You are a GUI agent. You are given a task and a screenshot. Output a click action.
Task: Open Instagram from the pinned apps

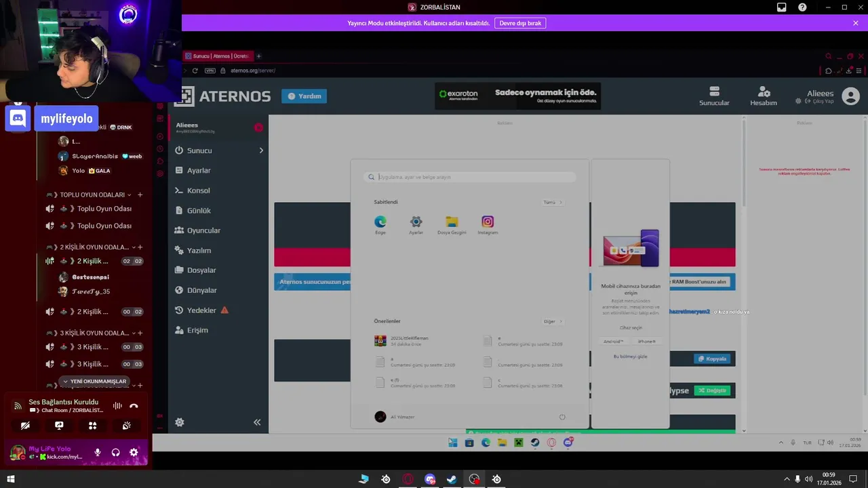tap(488, 225)
